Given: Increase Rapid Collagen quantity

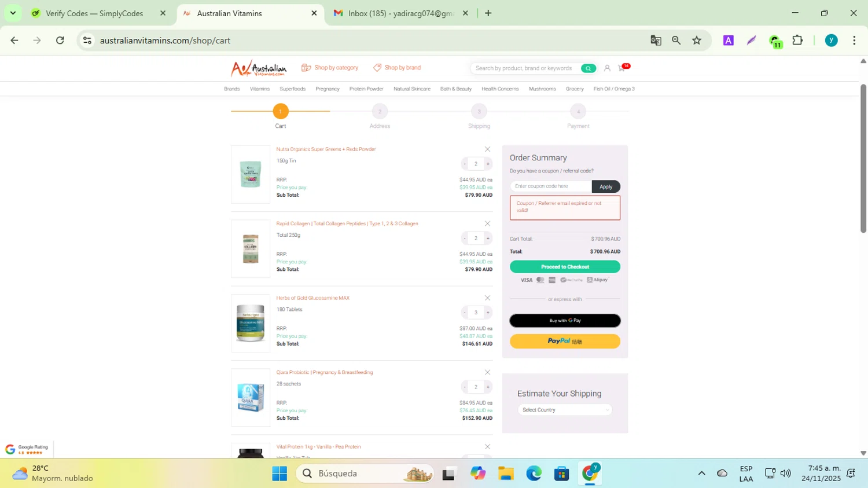Looking at the screenshot, I should [x=488, y=238].
